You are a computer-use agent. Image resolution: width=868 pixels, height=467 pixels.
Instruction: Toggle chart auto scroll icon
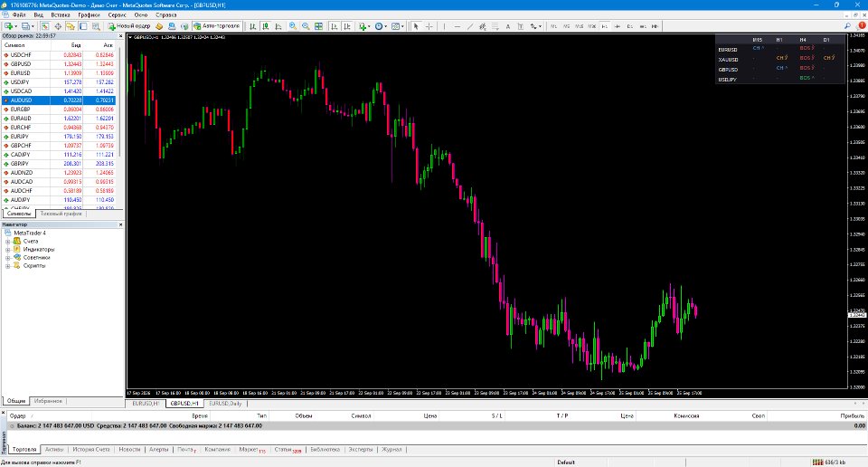coord(335,26)
